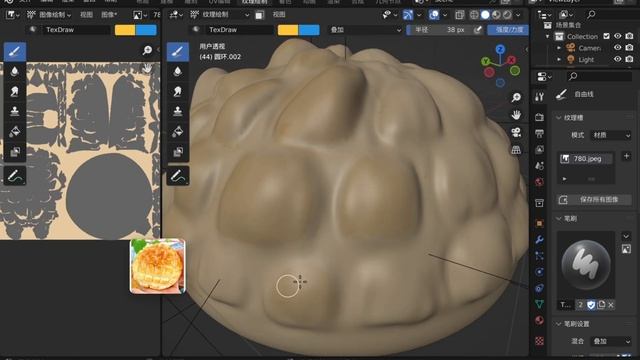The width and height of the screenshot is (640, 360).
Task: Select the Soften tool in the 3D viewport
Action: click(x=178, y=71)
